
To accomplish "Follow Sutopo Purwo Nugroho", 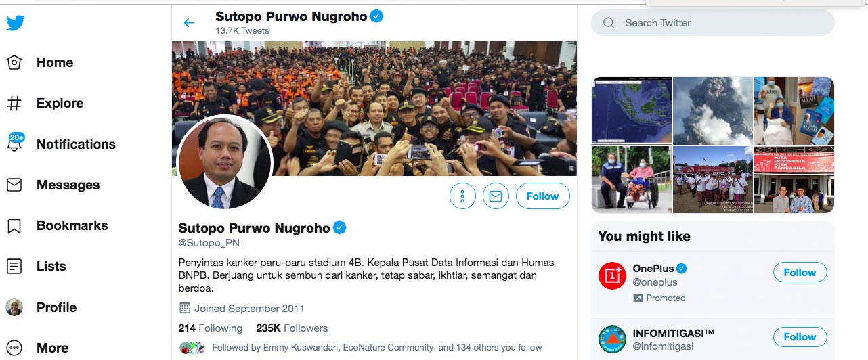I will click(542, 196).
